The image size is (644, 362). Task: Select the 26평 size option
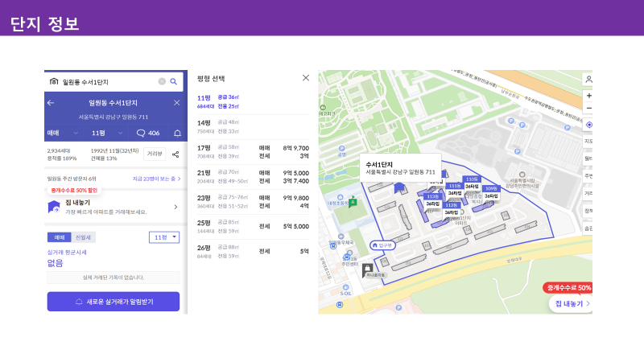tap(253, 252)
